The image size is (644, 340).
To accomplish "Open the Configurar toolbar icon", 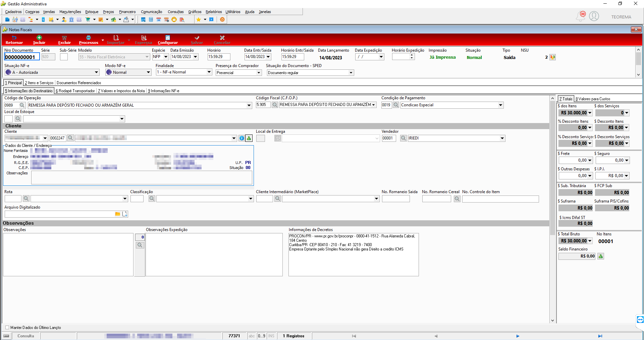I will point(168,38).
